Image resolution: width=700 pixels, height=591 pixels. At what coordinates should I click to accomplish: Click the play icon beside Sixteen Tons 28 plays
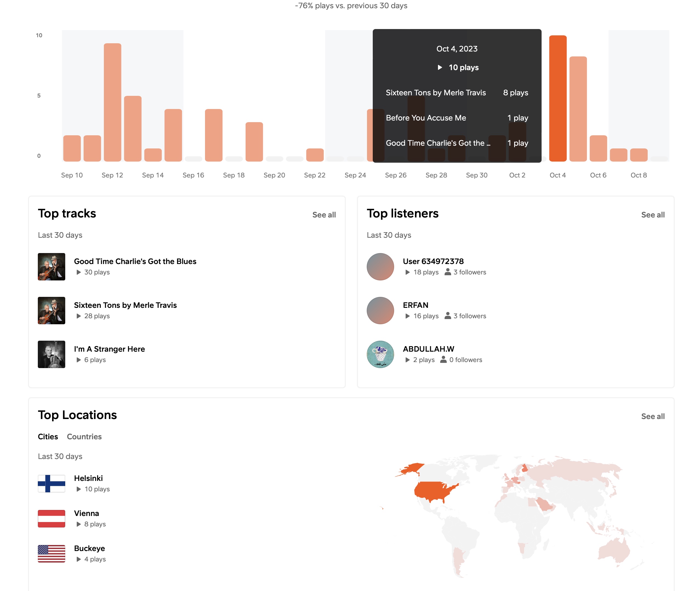coord(78,316)
